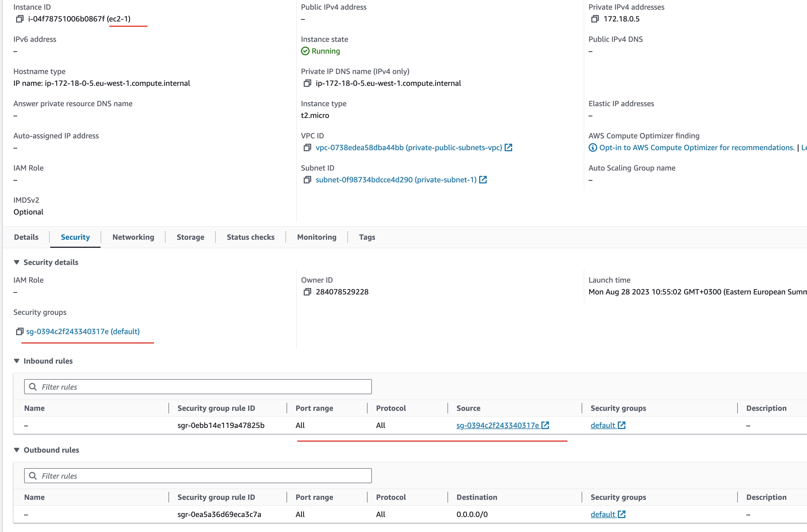Click outbound Security groups column header
807x532 pixels.
(618, 497)
